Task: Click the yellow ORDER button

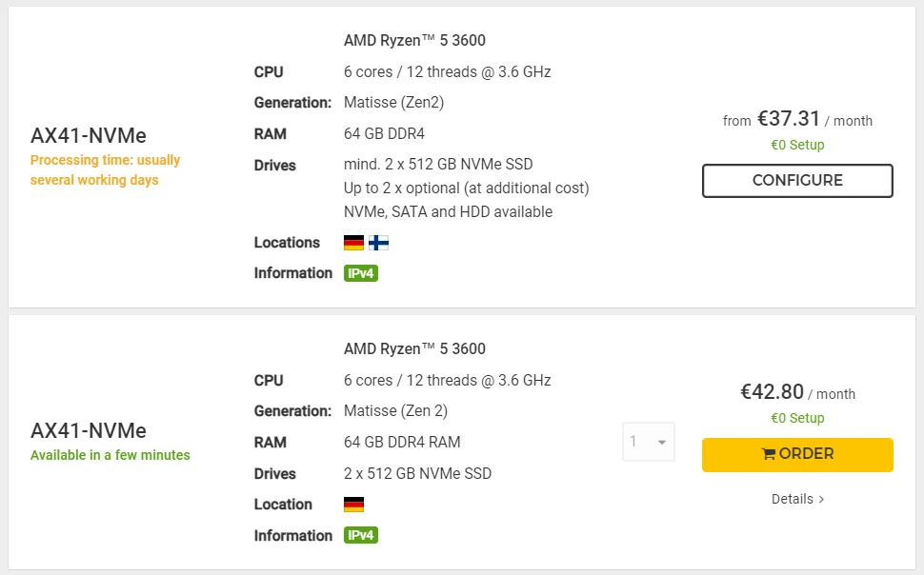Action: 797,454
